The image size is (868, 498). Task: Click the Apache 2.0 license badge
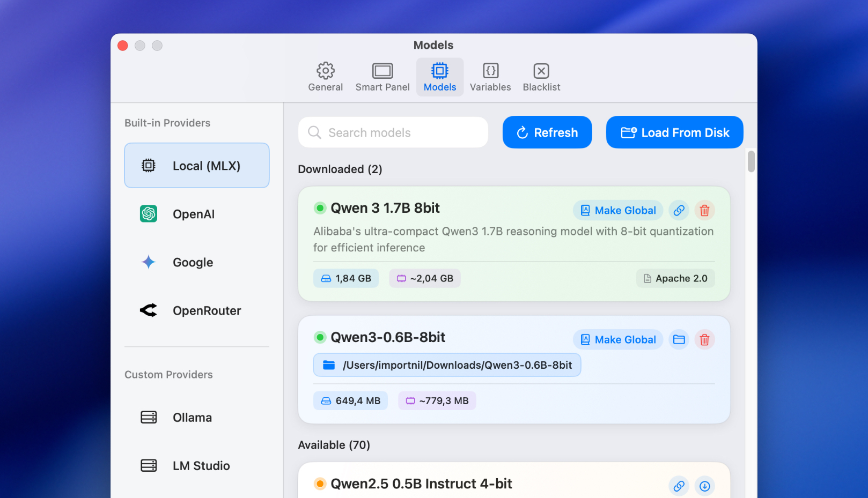[675, 278]
